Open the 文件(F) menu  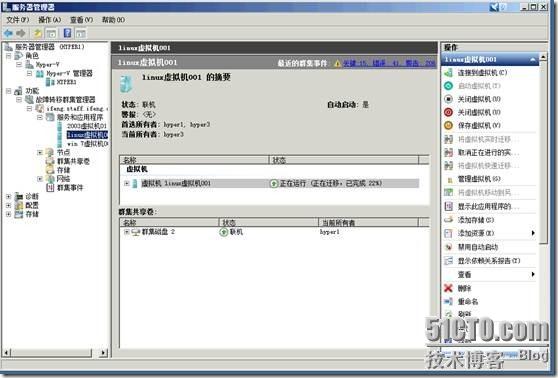(17, 20)
